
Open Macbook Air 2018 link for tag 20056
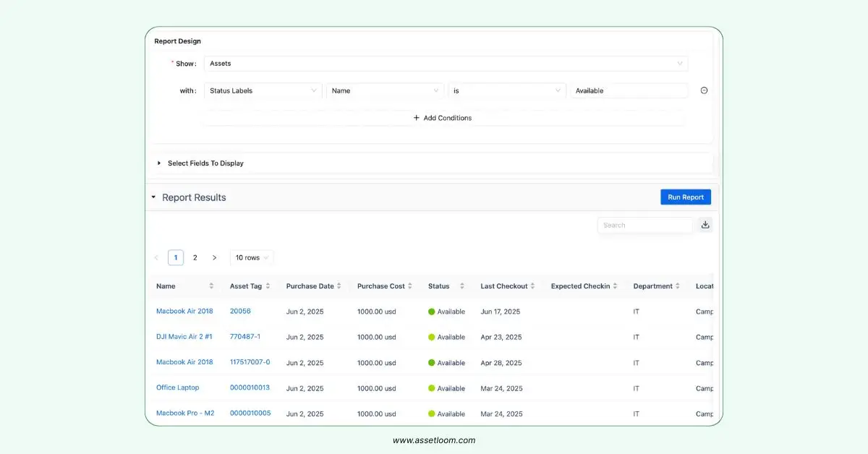click(x=184, y=312)
